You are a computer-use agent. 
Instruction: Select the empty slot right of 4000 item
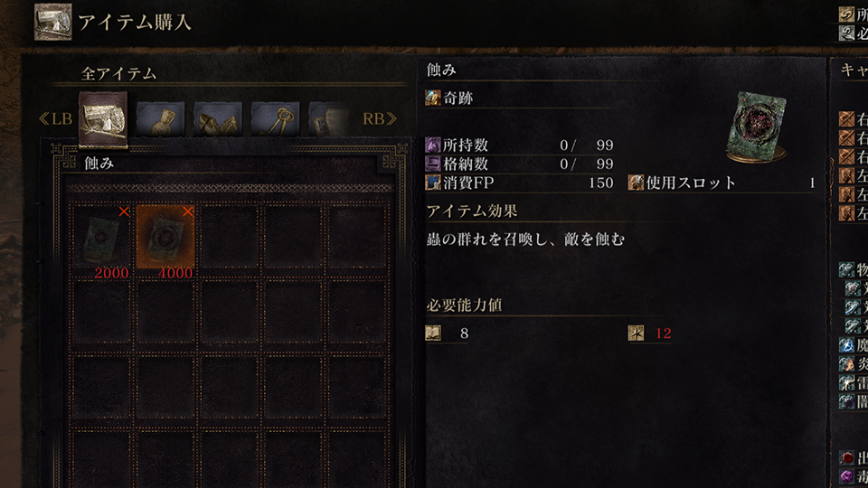click(x=229, y=238)
